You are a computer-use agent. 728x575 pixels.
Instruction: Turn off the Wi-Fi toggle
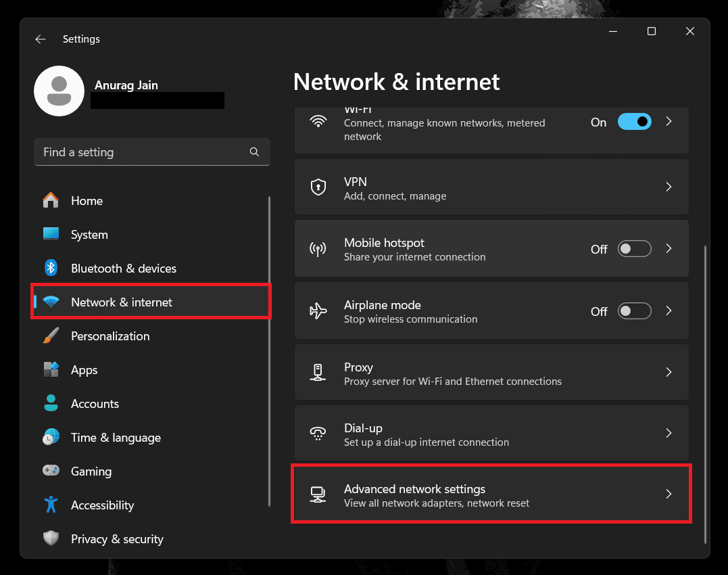point(634,122)
